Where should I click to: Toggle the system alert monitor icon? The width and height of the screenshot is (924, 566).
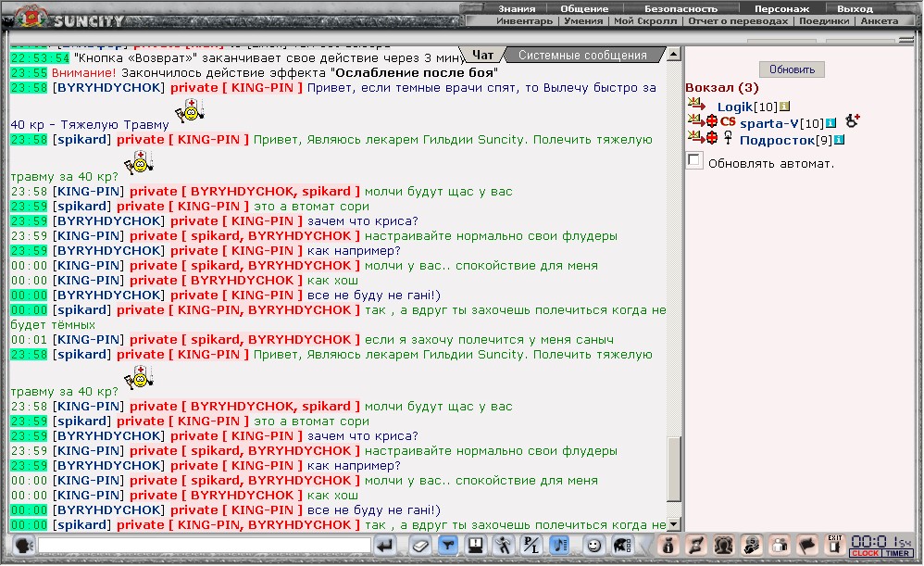476,546
